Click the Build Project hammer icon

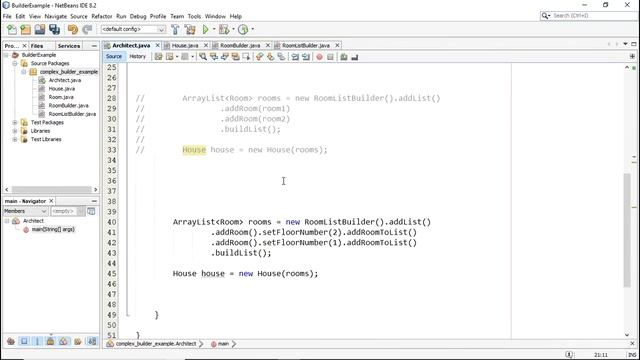[x=175, y=29]
